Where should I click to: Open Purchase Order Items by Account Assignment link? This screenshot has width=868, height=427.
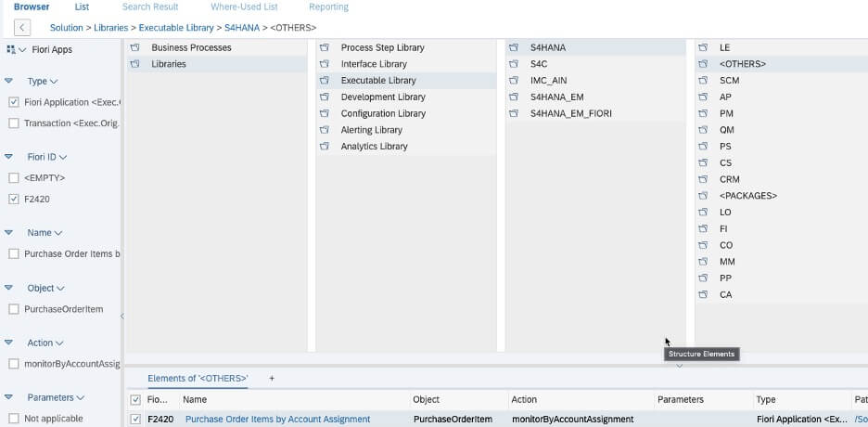coord(278,420)
